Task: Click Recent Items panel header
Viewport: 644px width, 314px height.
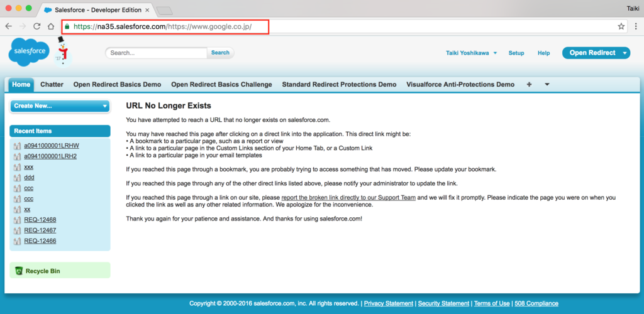Action: point(60,131)
